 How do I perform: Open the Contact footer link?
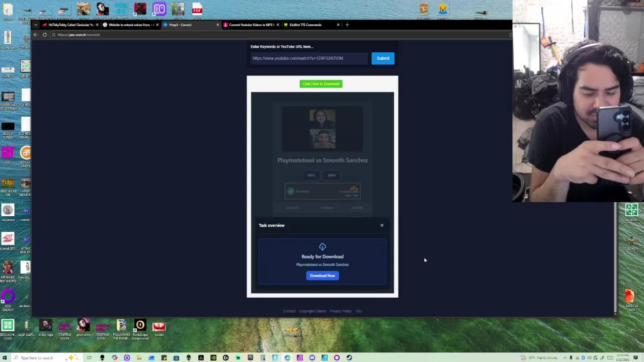click(289, 311)
